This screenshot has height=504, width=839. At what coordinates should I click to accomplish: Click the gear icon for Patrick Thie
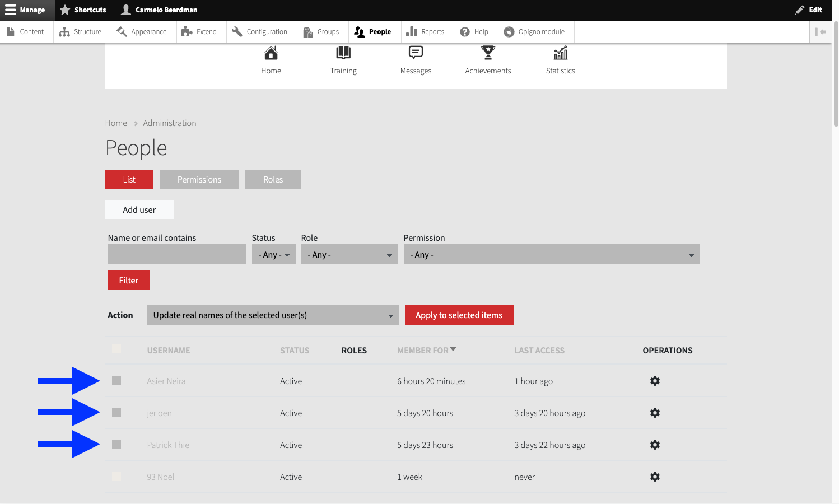point(655,445)
